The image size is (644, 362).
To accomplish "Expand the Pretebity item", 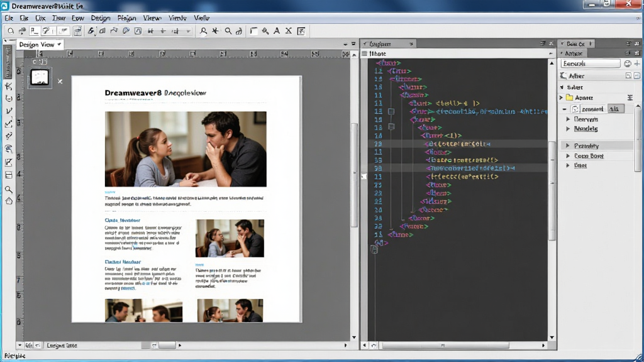I will [568, 146].
